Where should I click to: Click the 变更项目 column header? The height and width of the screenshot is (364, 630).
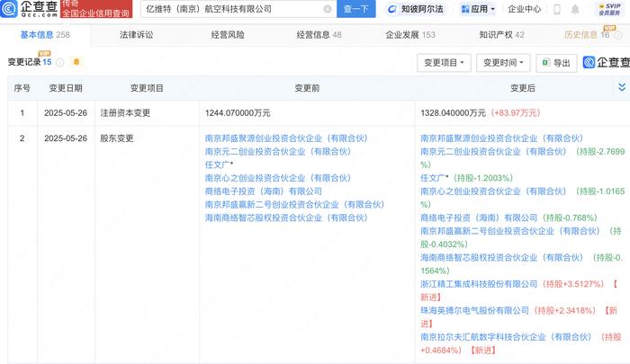tap(147, 88)
